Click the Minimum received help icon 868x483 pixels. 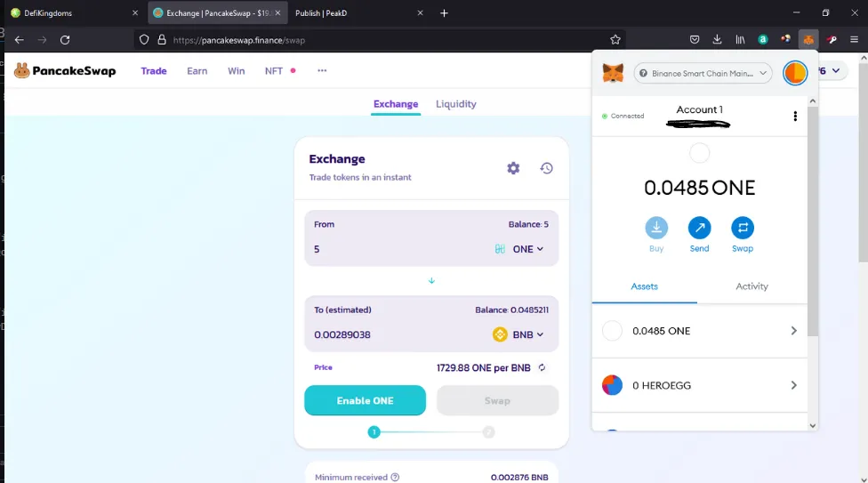[x=395, y=477]
